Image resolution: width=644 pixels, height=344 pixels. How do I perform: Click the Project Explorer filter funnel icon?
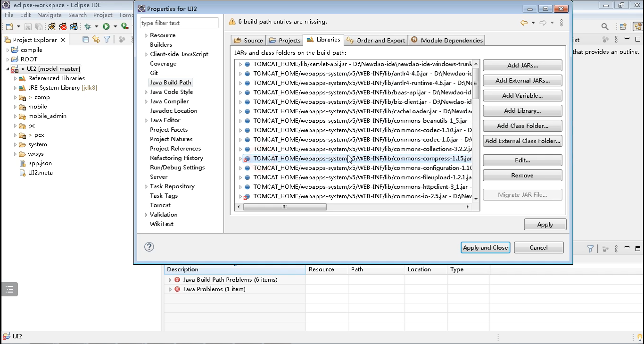click(x=107, y=40)
